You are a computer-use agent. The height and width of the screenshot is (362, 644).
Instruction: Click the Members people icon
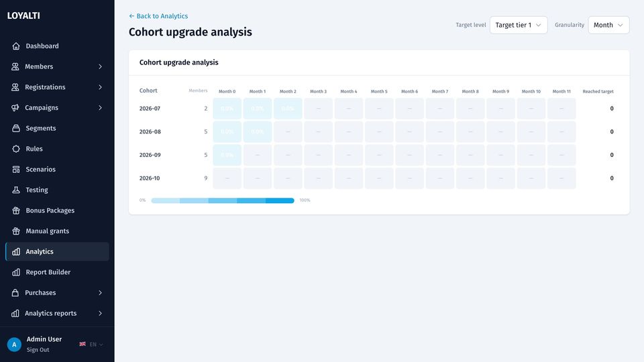click(15, 66)
